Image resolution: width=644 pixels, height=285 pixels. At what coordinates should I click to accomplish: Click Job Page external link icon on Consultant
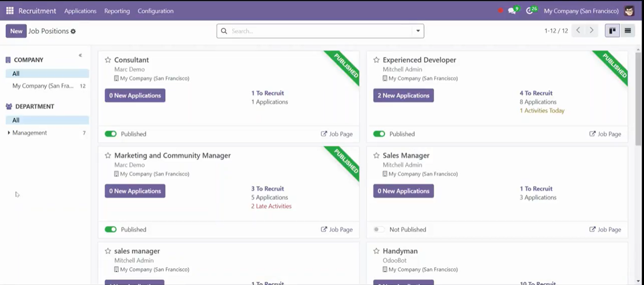point(324,134)
